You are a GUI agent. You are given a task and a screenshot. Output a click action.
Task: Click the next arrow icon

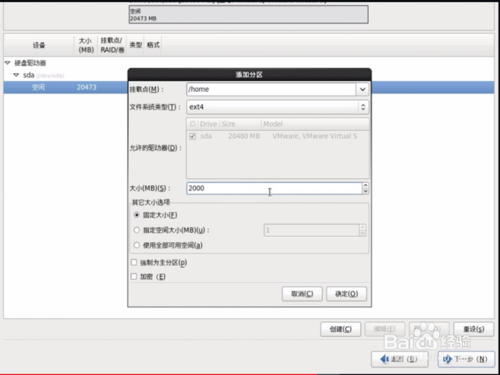pyautogui.click(x=447, y=359)
